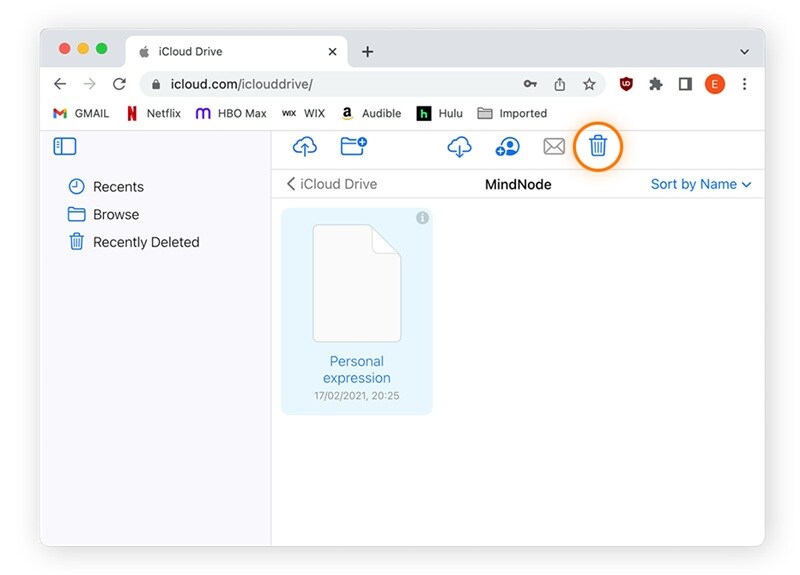Click the icloud.com address bar

[372, 84]
